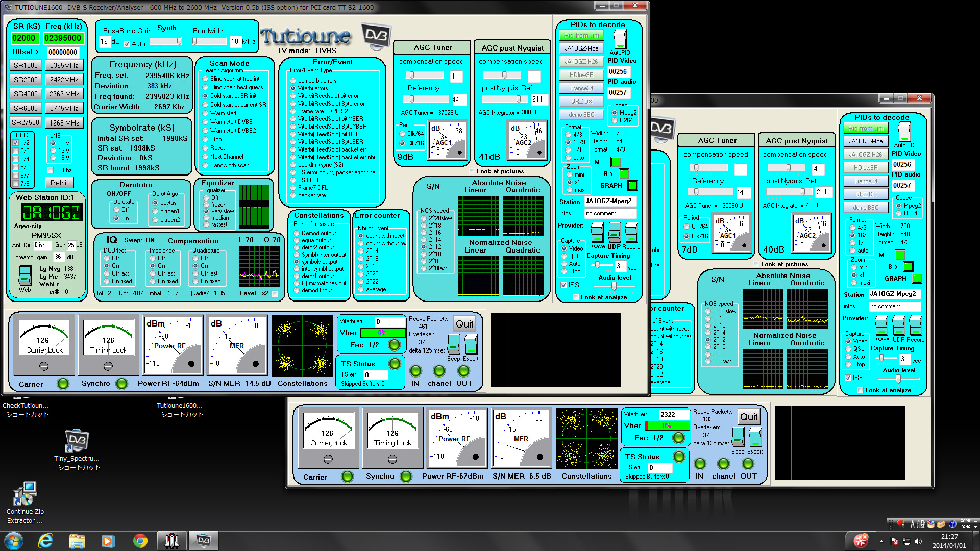Select QSL capture mode in front window
Image resolution: width=980 pixels, height=551 pixels.
pyautogui.click(x=564, y=256)
